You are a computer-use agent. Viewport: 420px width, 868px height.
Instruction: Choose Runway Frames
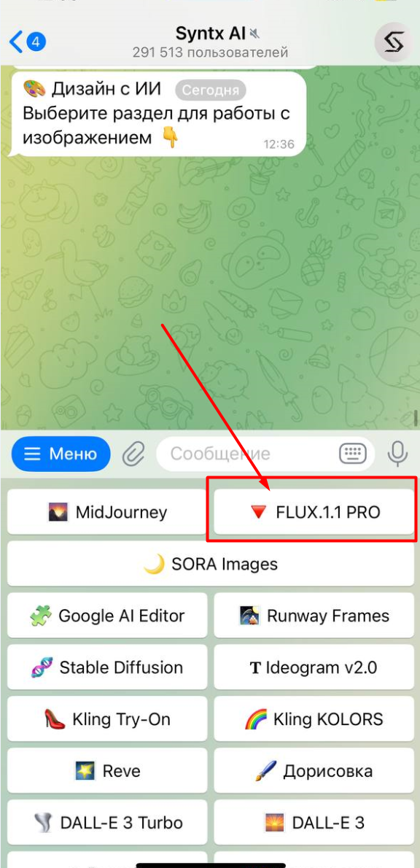(x=314, y=616)
